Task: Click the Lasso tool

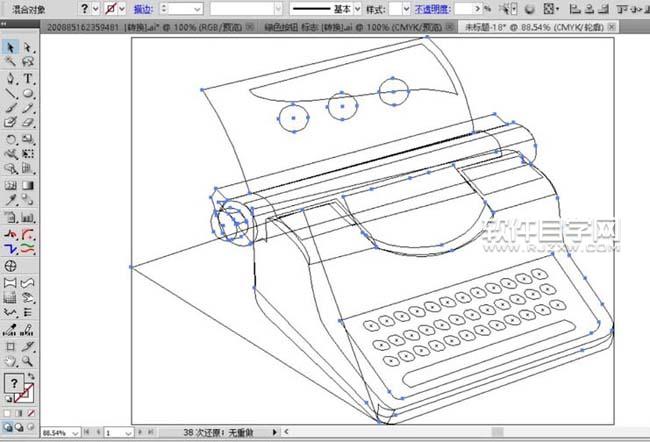Action: [28, 62]
